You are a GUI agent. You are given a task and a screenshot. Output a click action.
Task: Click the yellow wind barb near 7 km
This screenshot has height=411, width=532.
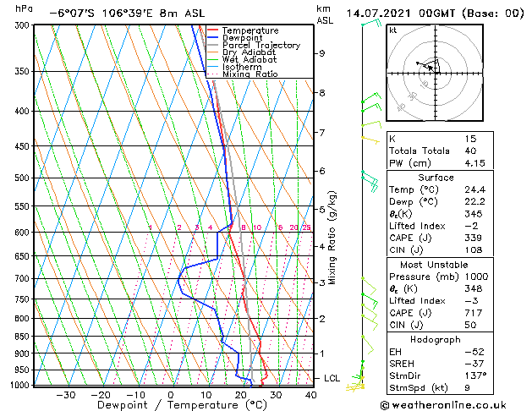tap(370, 140)
